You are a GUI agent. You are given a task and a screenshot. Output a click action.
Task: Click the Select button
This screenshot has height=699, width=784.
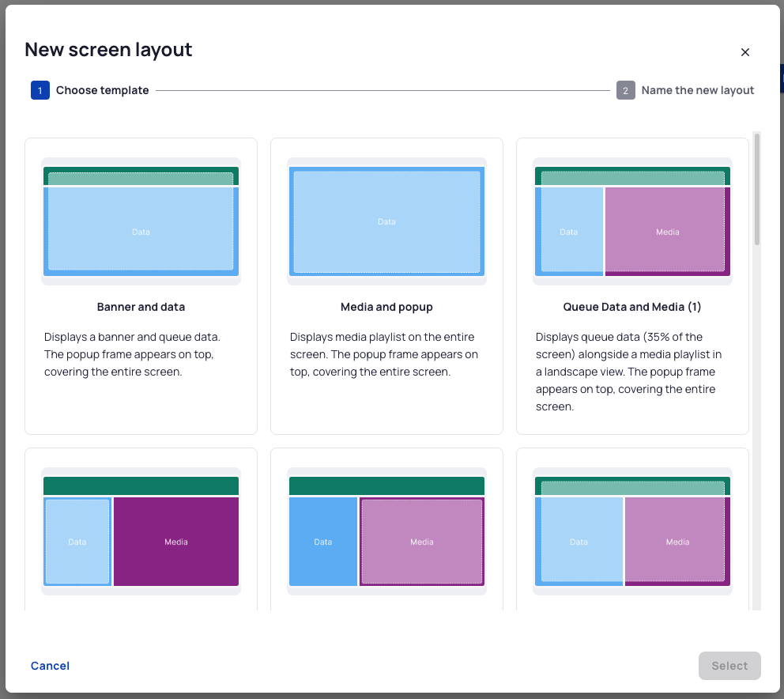click(x=729, y=666)
